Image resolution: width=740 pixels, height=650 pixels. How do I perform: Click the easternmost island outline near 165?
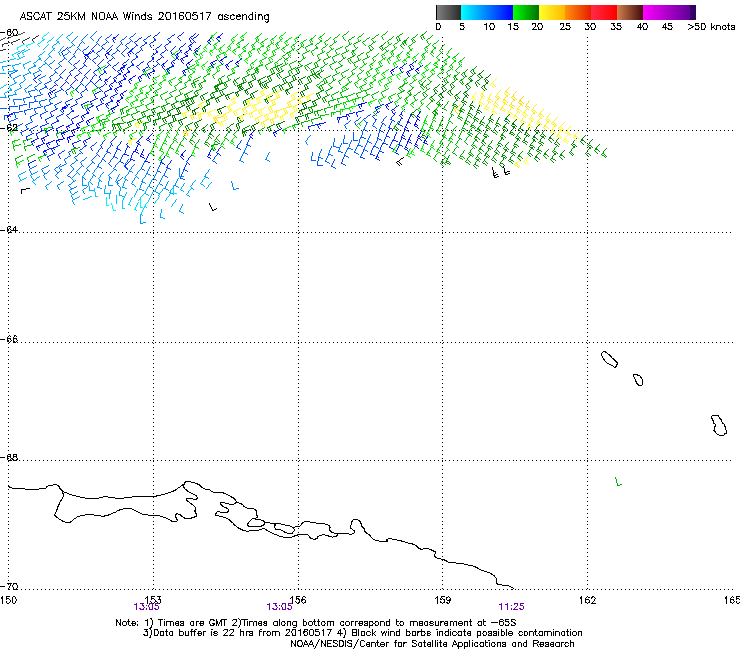[x=719, y=425]
